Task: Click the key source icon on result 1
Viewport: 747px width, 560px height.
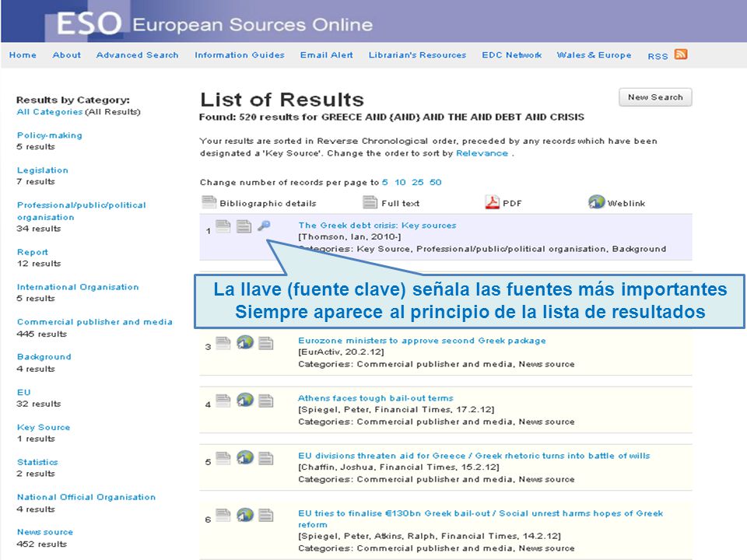Action: point(264,226)
